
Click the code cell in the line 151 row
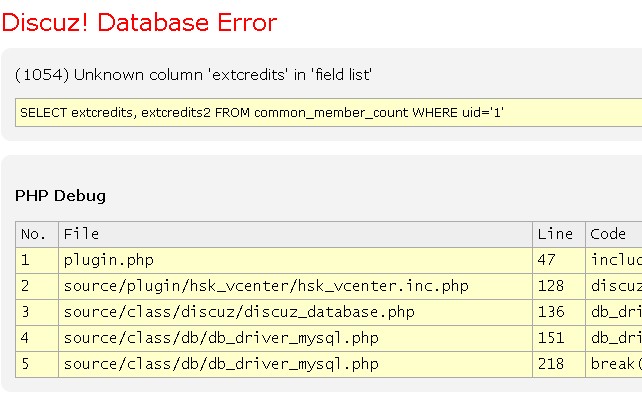coord(614,338)
